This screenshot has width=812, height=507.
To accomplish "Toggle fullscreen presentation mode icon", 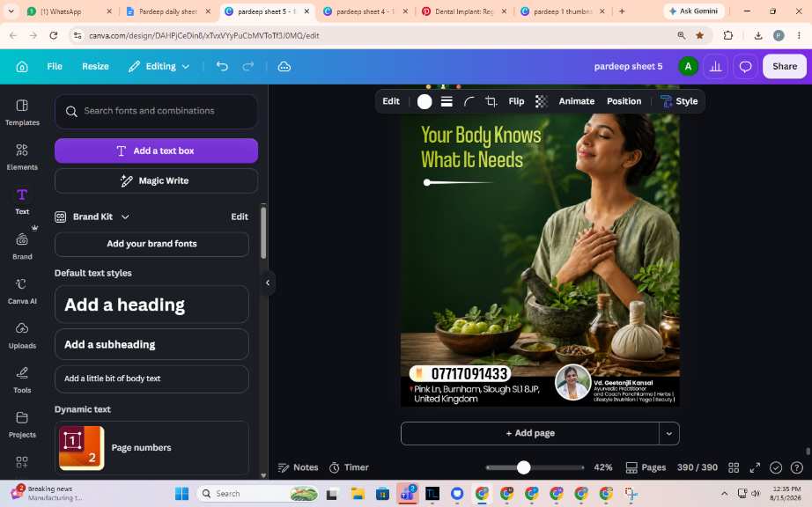I will 755,467.
